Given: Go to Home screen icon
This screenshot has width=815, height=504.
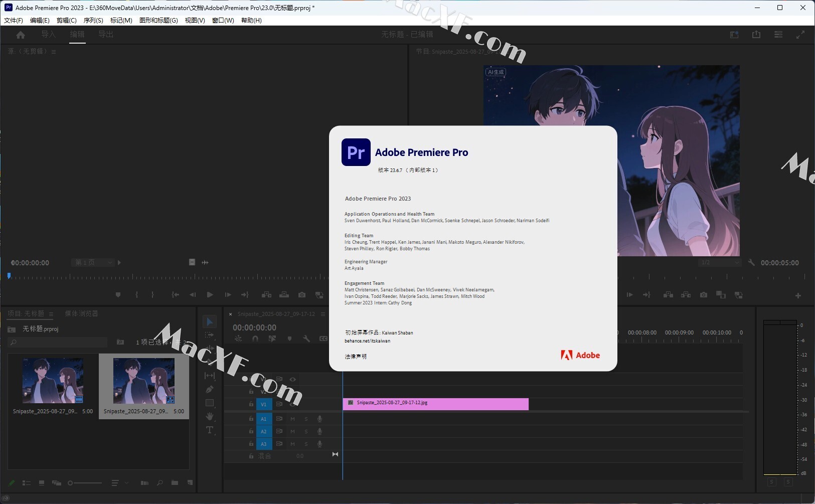Looking at the screenshot, I should tap(21, 35).
